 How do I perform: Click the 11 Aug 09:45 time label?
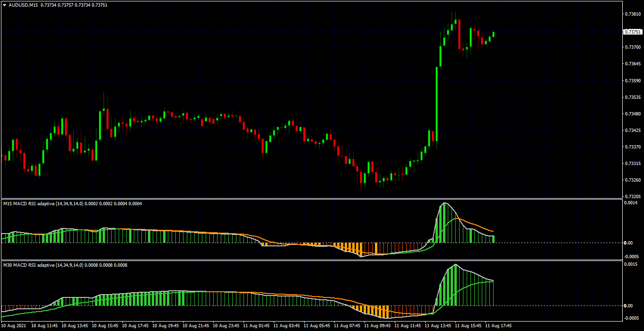(x=377, y=326)
